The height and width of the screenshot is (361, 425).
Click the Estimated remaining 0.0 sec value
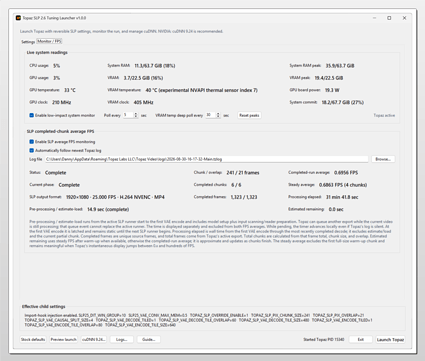click(x=336, y=209)
